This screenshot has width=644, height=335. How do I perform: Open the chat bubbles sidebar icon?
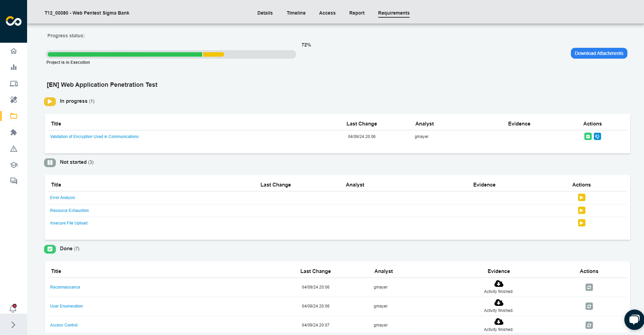click(14, 181)
